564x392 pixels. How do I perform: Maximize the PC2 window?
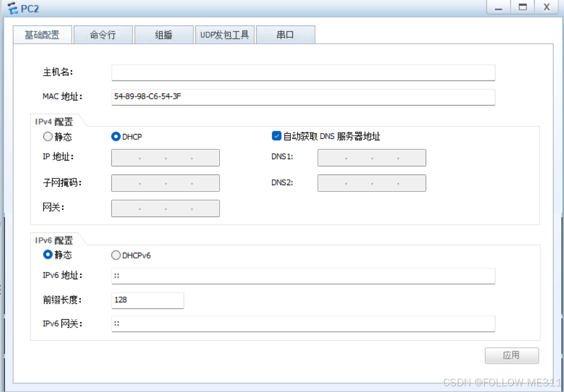(523, 7)
